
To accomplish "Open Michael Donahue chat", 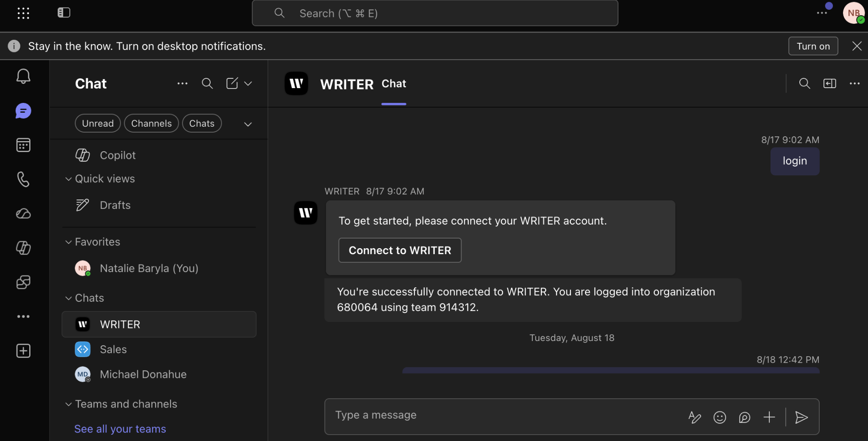I will coord(159,374).
